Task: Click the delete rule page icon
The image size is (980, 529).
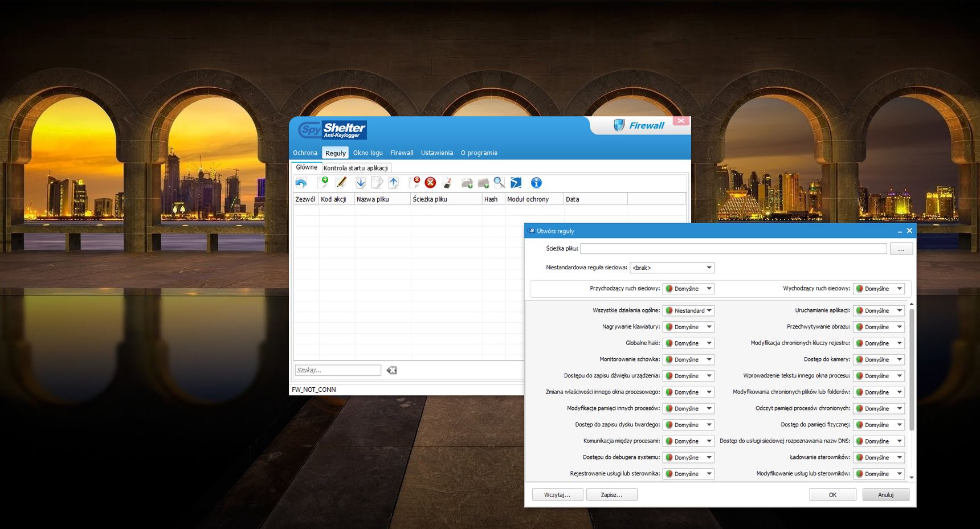Action: coord(415,182)
